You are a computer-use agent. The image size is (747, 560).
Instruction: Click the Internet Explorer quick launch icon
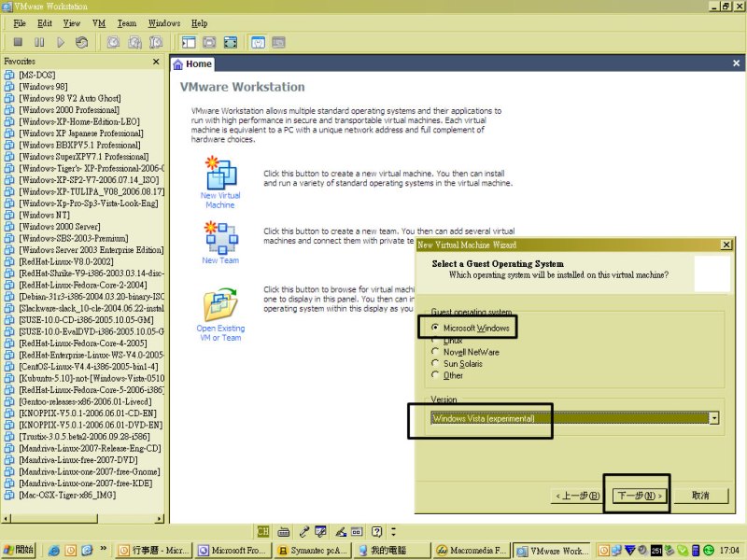pyautogui.click(x=54, y=551)
